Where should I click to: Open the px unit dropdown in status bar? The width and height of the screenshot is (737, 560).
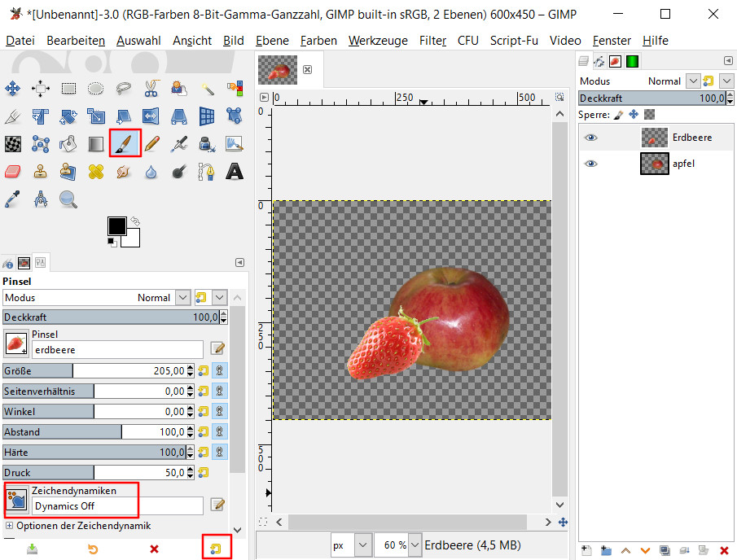click(362, 545)
